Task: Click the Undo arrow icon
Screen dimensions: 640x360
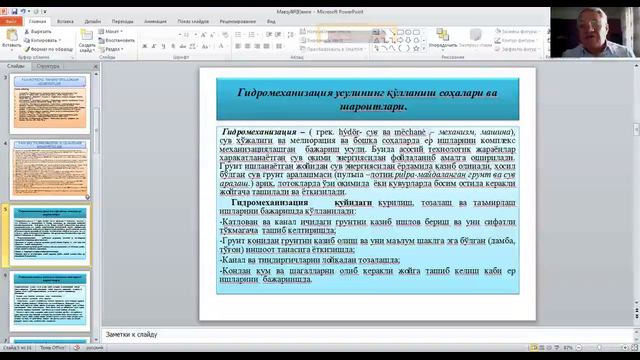Action: 23,12
